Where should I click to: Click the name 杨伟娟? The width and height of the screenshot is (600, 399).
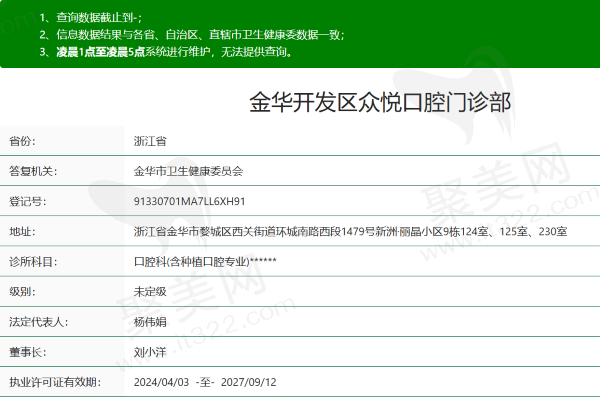150,322
